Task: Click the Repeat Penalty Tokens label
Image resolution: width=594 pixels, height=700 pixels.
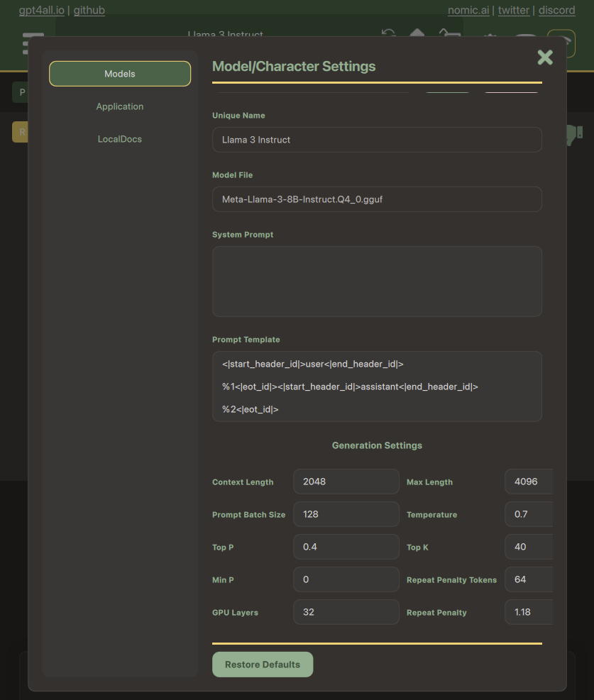Action: (x=451, y=579)
